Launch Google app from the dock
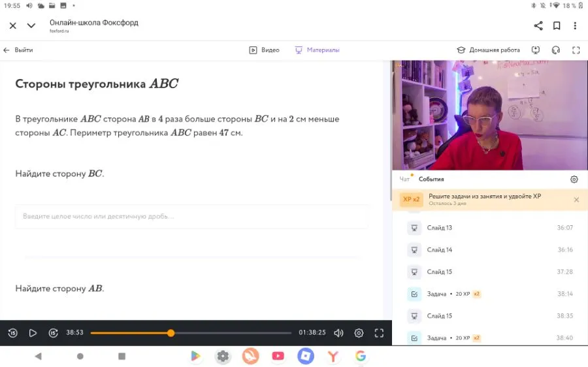 coord(361,356)
